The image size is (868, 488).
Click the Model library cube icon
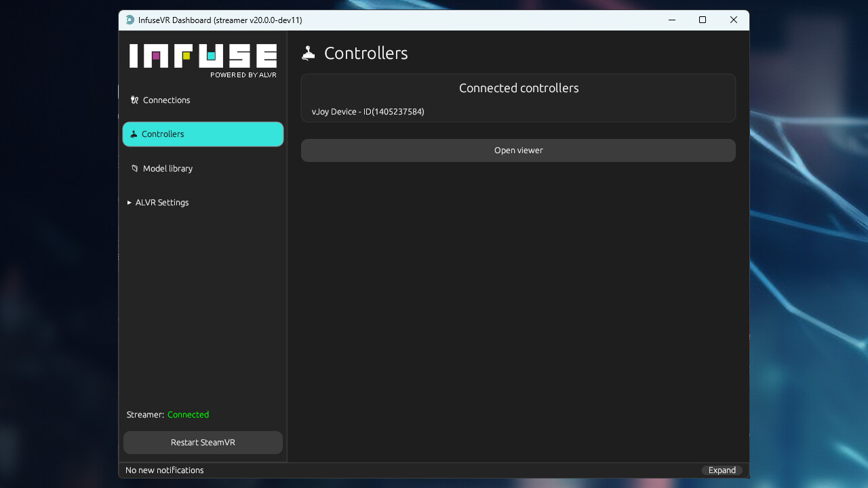tap(134, 168)
